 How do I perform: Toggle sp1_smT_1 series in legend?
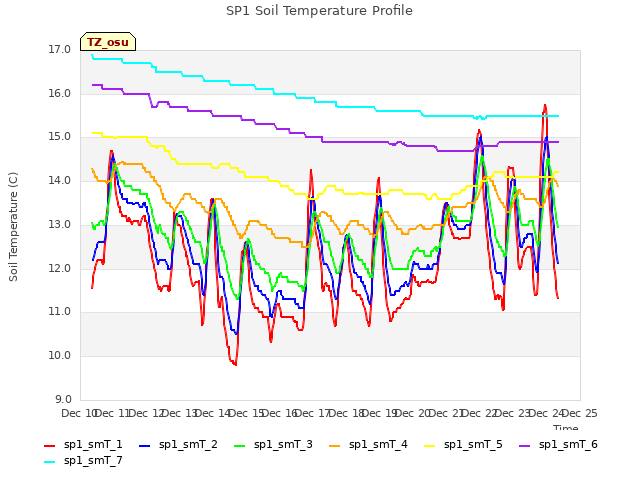(x=83, y=444)
